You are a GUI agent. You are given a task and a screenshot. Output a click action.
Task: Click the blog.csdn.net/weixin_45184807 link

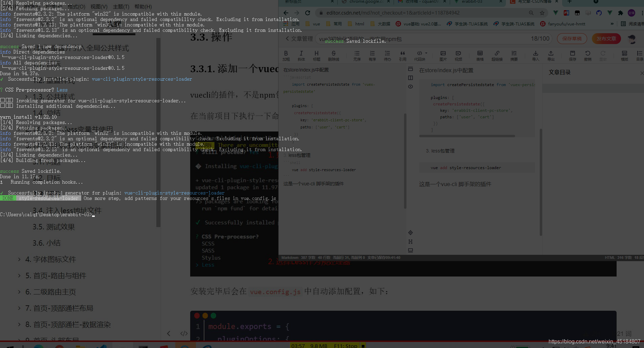click(594, 342)
